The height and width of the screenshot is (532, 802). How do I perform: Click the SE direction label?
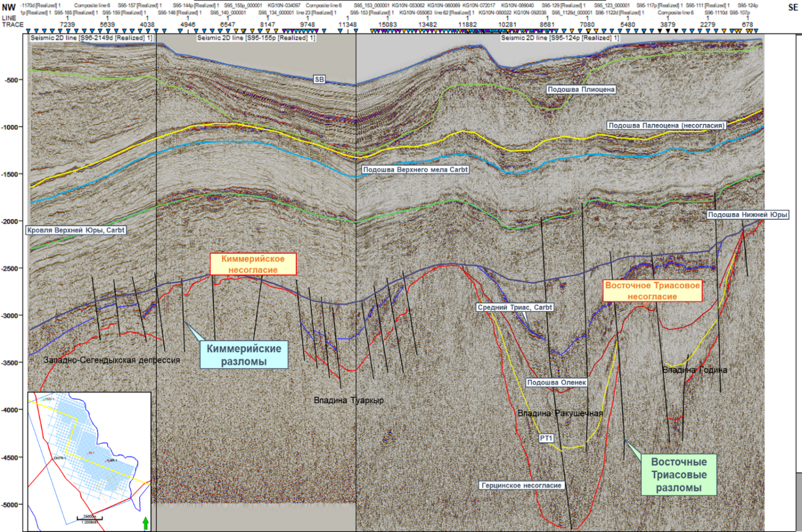click(793, 7)
